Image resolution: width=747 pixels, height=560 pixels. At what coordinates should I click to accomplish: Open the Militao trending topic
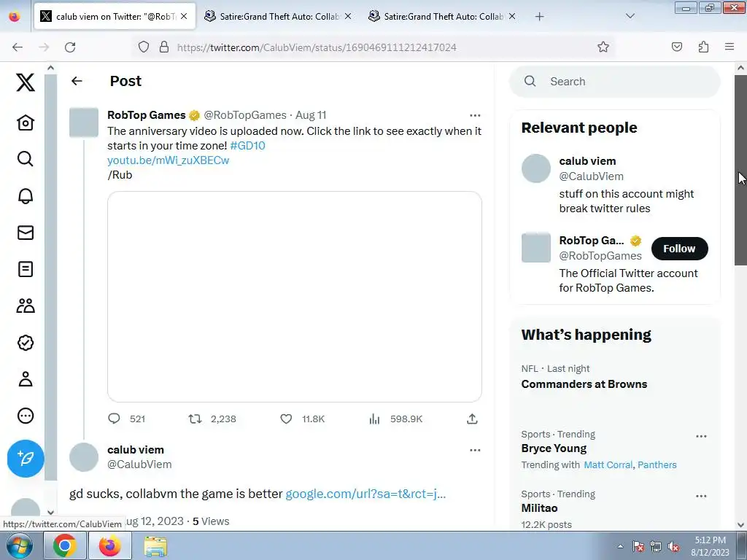tap(539, 508)
